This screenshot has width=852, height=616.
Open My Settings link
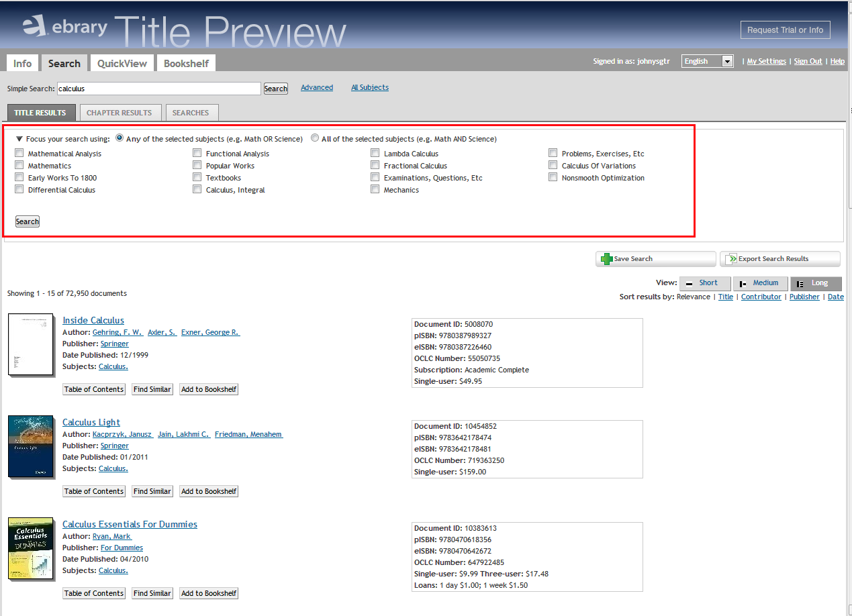click(x=767, y=61)
